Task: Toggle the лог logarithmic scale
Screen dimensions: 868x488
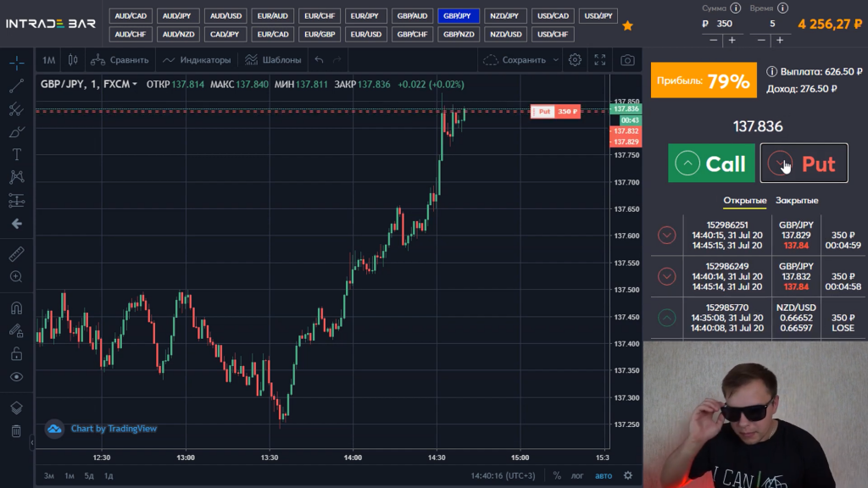Action: click(x=576, y=476)
